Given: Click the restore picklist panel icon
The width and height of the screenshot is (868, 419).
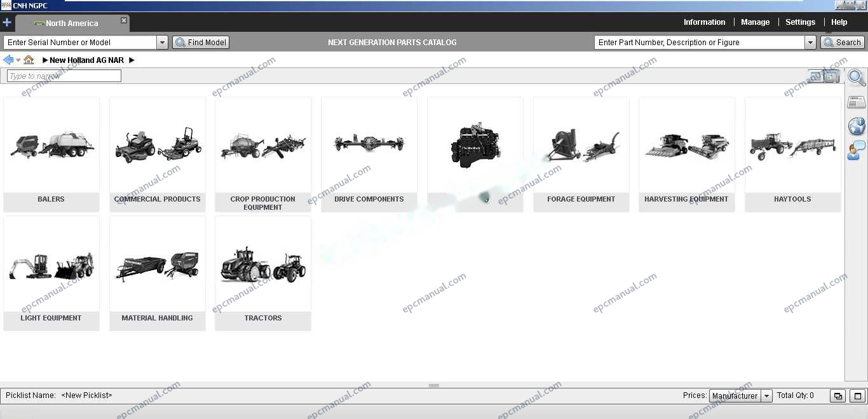Looking at the screenshot, I should (838, 395).
